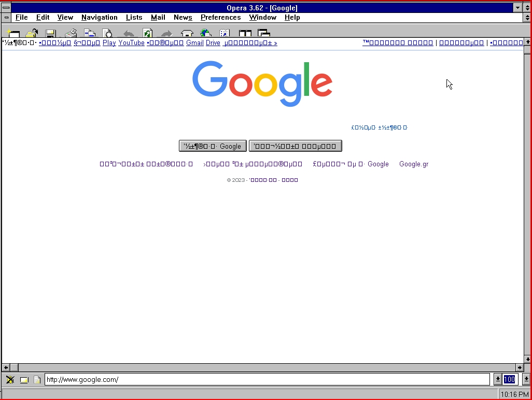Click the vertical scrollbar up arrow
The width and height of the screenshot is (532, 400).
pyautogui.click(x=527, y=41)
